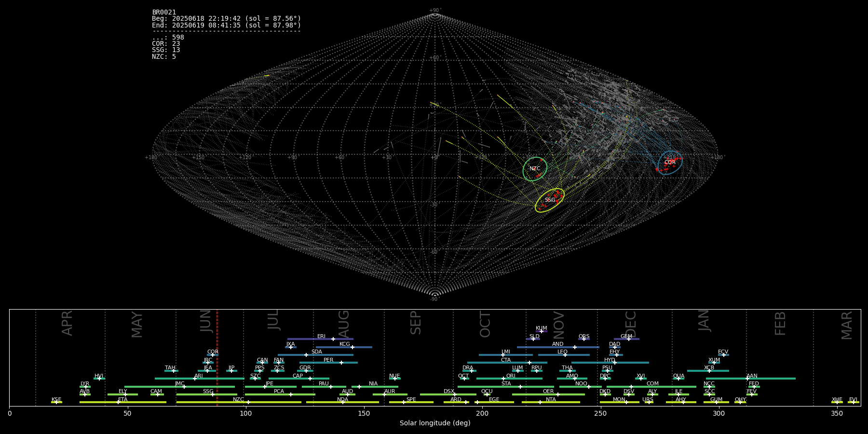This screenshot has height=434, width=868.
Task: Click the ARI shower label in timeline
Action: (198, 376)
